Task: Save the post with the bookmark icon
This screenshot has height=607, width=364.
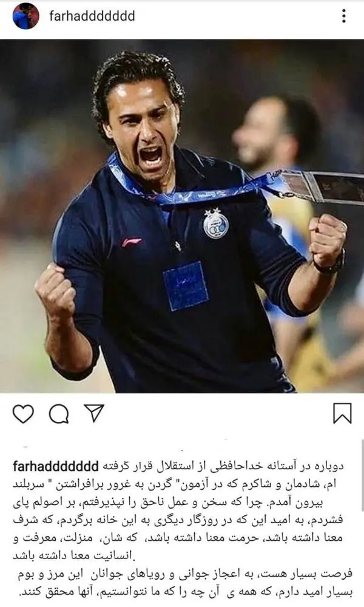Action: [342, 413]
